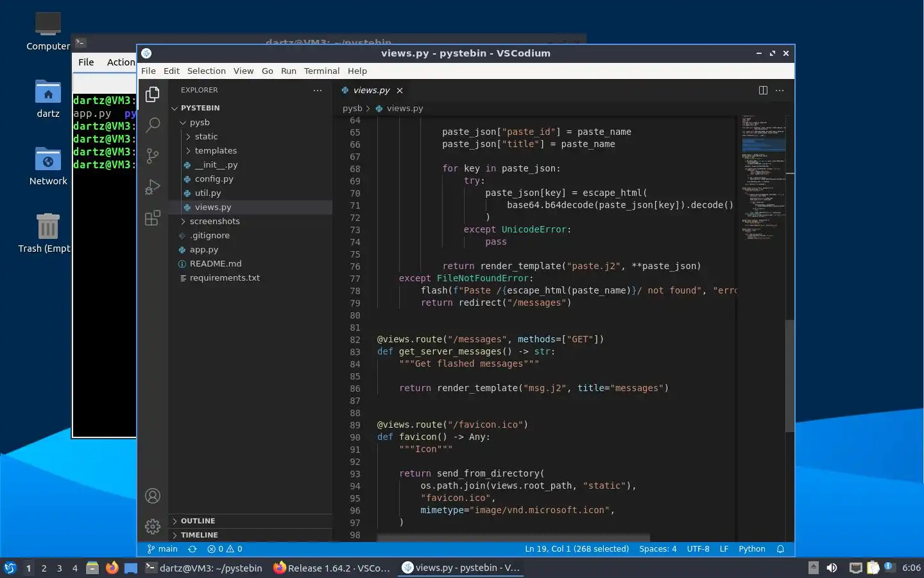Open the View menu

point(243,71)
